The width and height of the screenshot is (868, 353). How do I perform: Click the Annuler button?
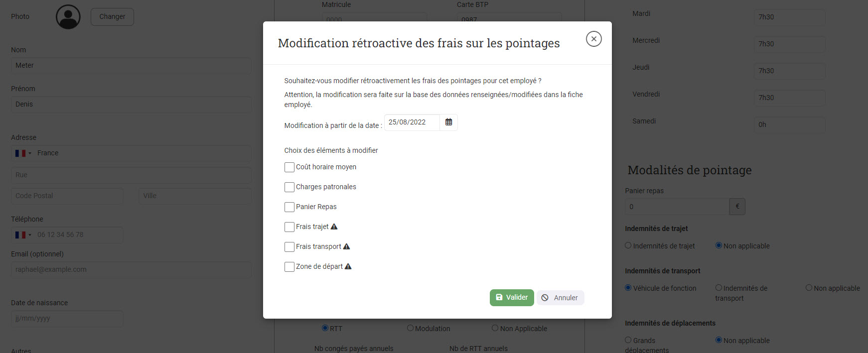click(560, 298)
